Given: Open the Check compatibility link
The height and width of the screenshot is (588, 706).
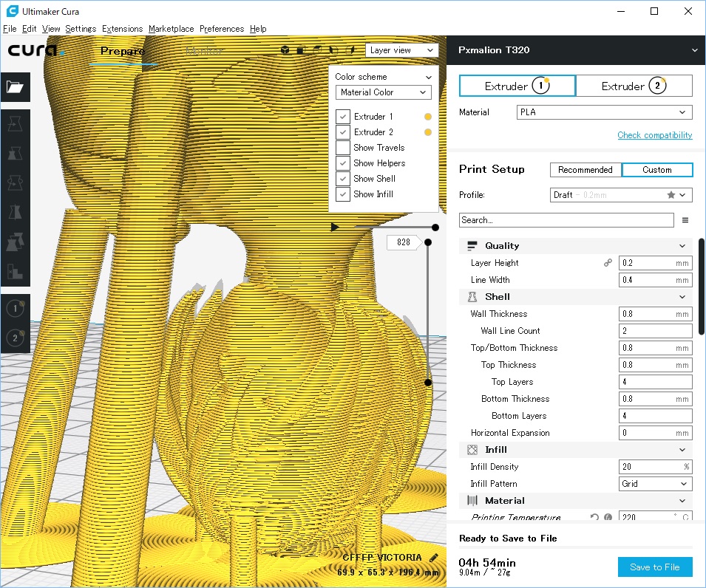Looking at the screenshot, I should (655, 135).
